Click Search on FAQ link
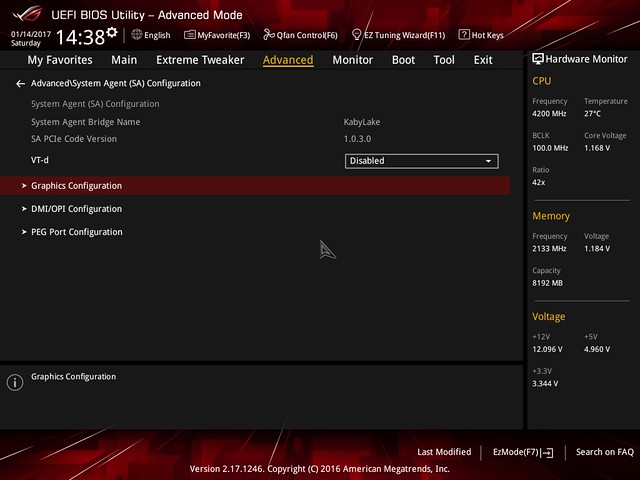The height and width of the screenshot is (480, 640). pos(604,452)
